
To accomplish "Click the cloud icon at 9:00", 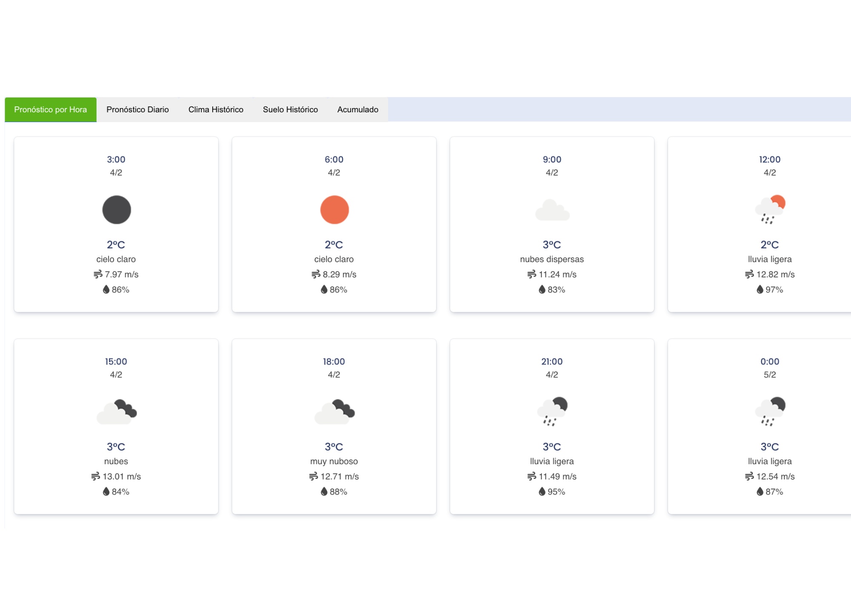I will pyautogui.click(x=552, y=210).
